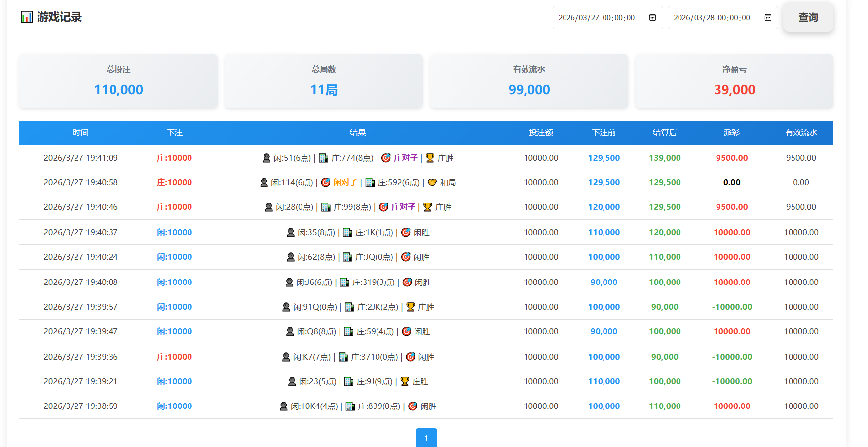Go to page 1 in pagination

click(426, 438)
